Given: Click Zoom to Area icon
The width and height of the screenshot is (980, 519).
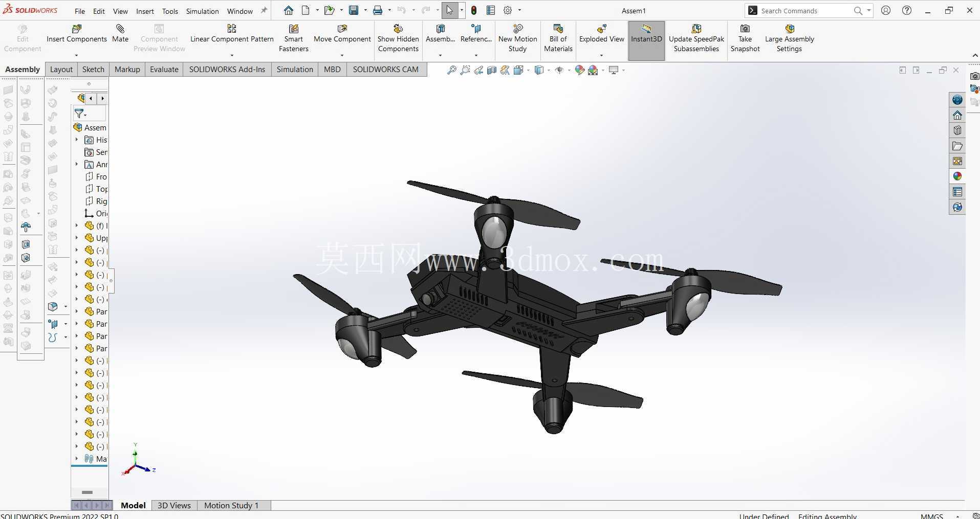Looking at the screenshot, I should 465,70.
